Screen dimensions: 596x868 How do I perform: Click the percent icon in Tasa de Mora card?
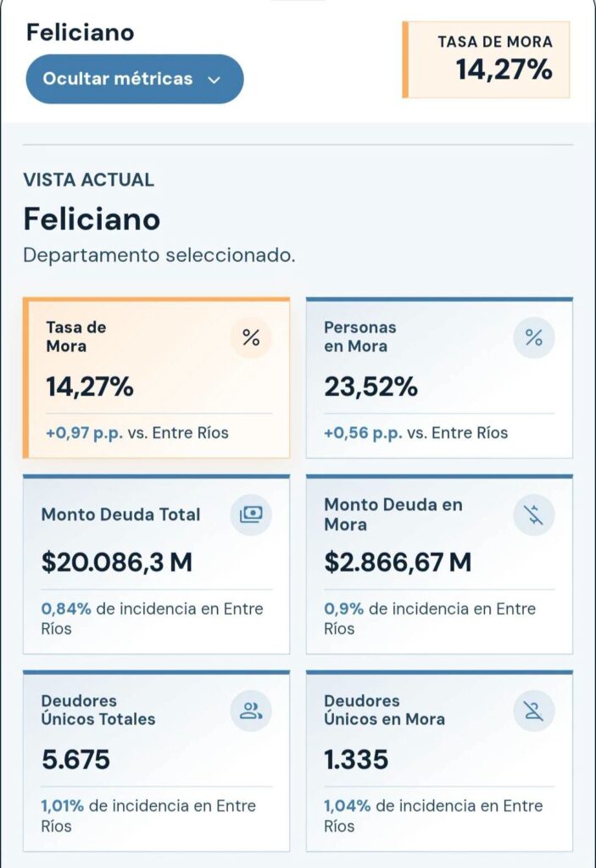251,337
